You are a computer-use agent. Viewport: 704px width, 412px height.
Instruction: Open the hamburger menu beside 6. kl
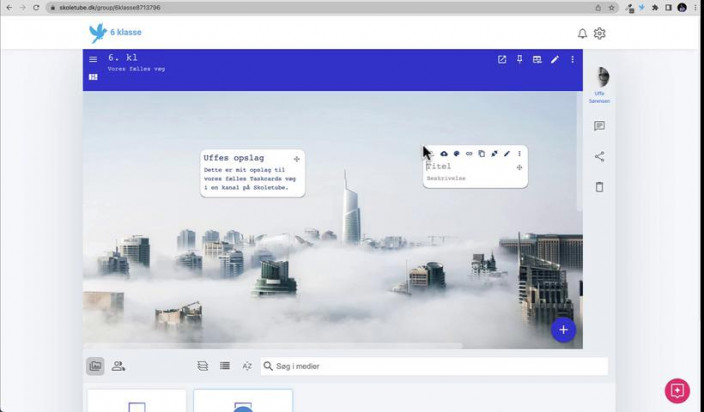pyautogui.click(x=93, y=59)
